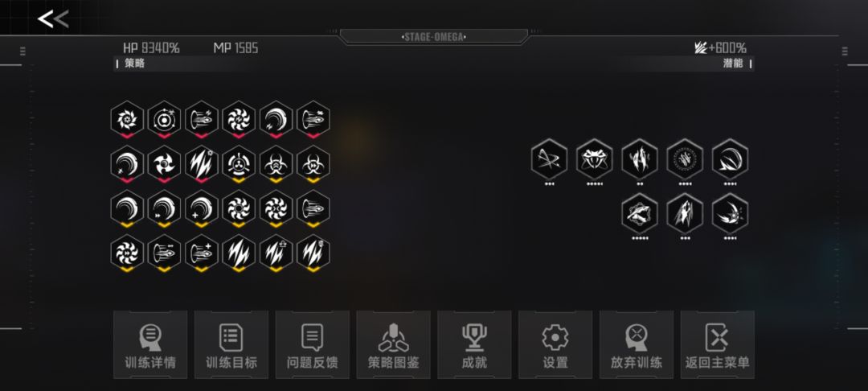Select the concentric orbit rings strategy icon
The width and height of the screenshot is (868, 391).
click(165, 118)
